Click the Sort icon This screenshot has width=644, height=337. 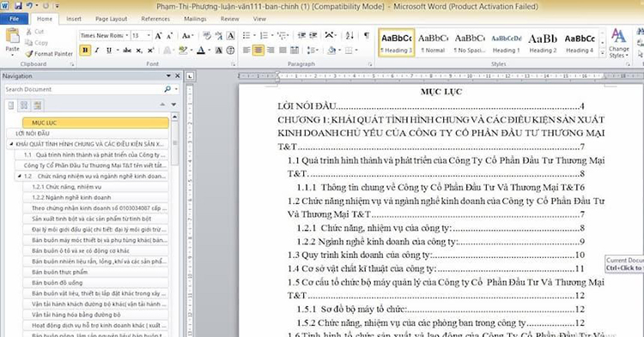tap(349, 36)
